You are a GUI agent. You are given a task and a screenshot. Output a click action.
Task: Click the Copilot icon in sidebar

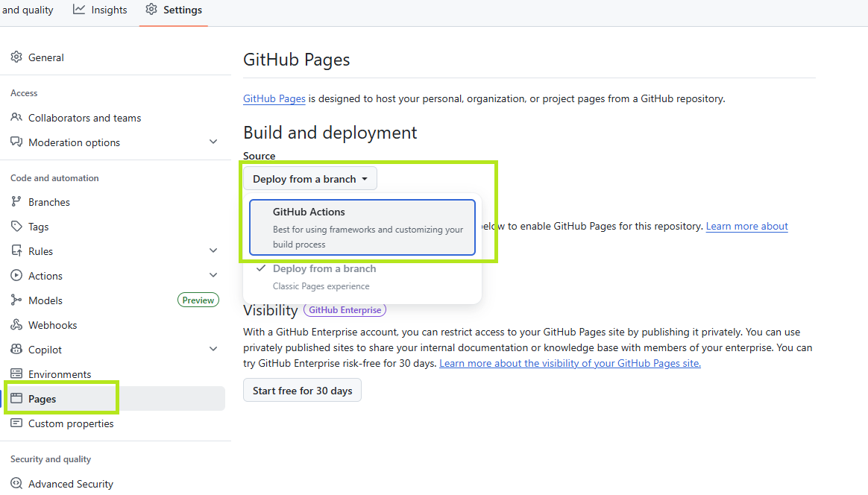pos(16,350)
